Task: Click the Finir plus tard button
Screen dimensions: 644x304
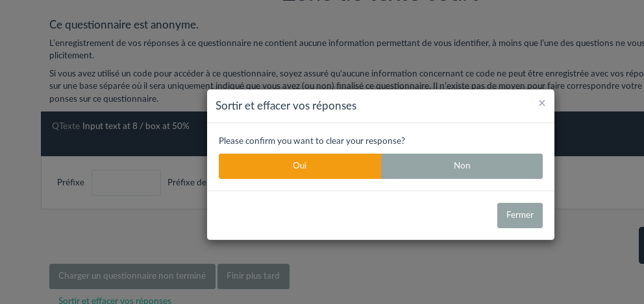Action: tap(253, 276)
